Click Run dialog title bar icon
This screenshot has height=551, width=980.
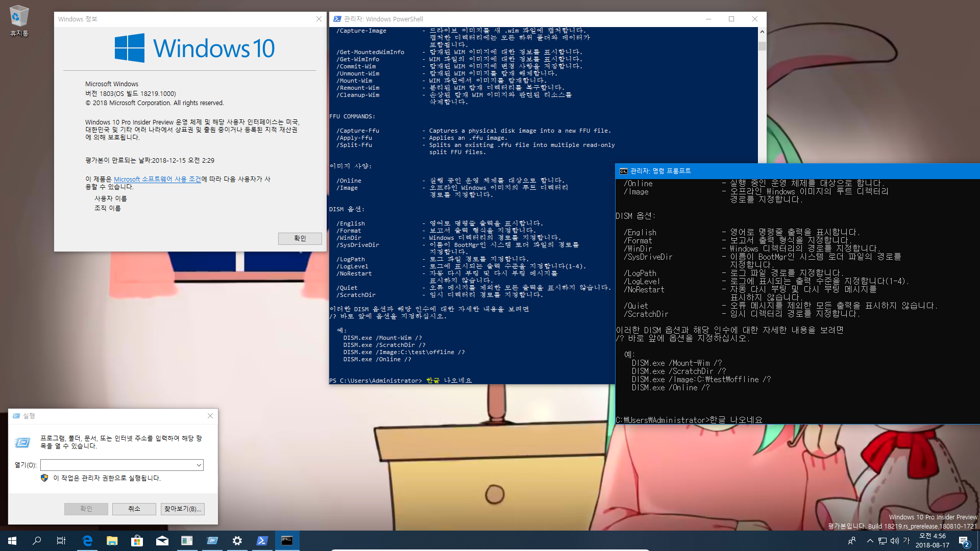[x=17, y=416]
